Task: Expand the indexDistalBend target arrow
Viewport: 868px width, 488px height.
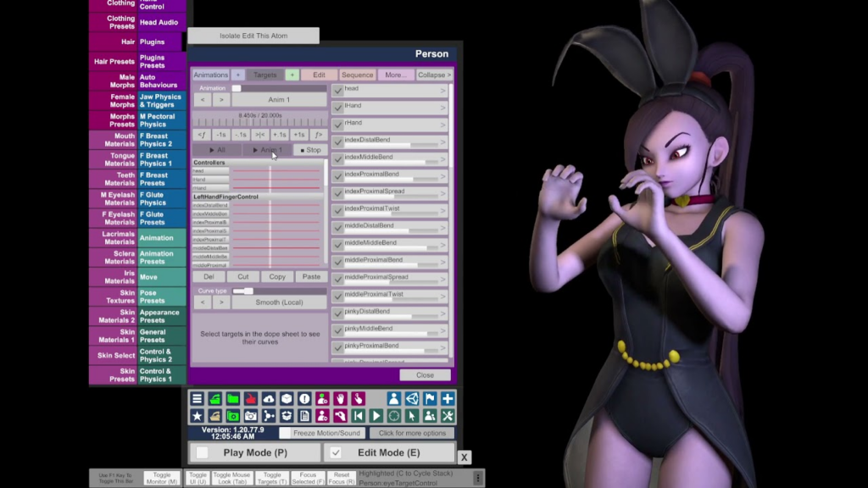Action: (x=442, y=142)
